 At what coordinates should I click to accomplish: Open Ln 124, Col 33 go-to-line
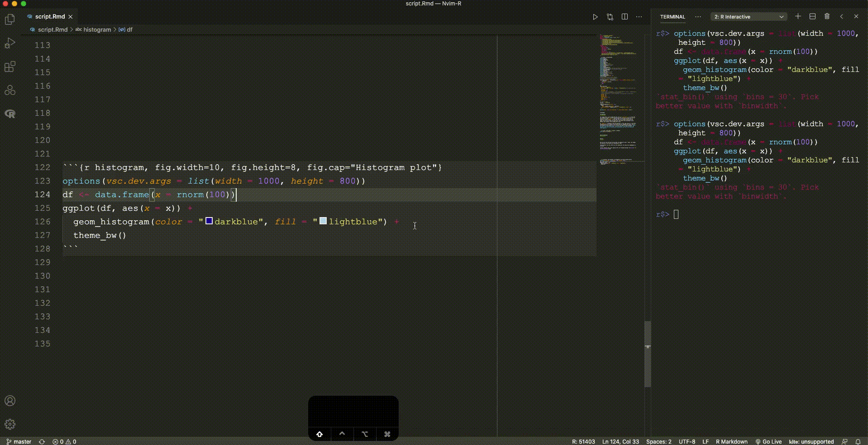(620, 441)
